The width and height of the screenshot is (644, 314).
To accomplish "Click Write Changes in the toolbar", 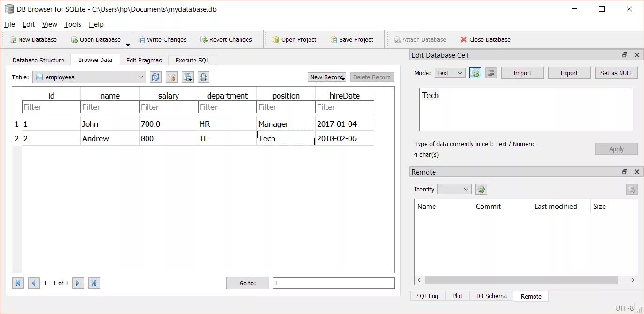I will [x=162, y=40].
